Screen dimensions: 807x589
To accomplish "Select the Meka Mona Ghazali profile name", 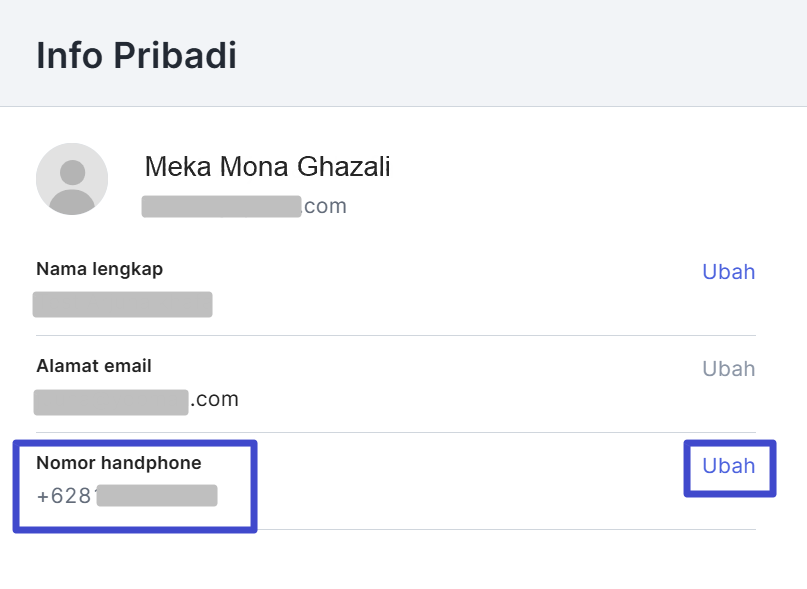I will (x=267, y=167).
